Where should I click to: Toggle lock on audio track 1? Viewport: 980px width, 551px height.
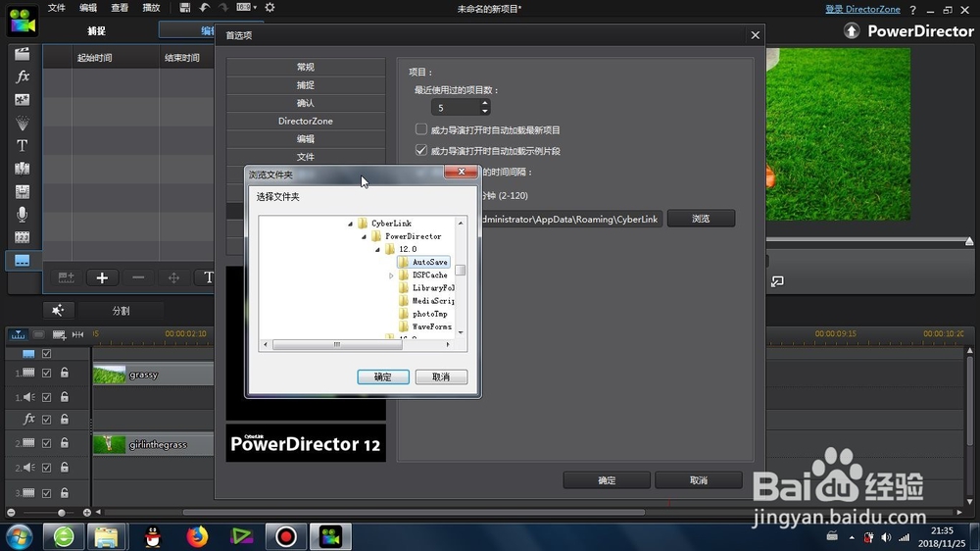(65, 397)
